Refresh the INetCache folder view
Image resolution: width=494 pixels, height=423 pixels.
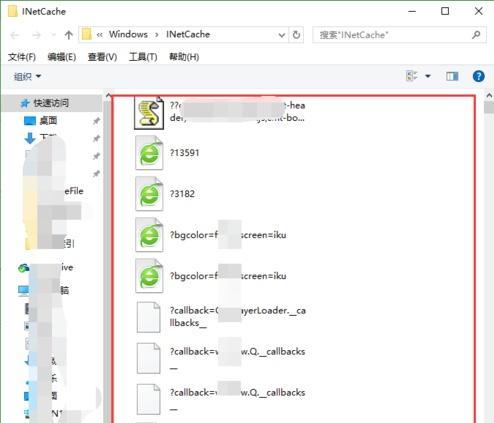[296, 35]
